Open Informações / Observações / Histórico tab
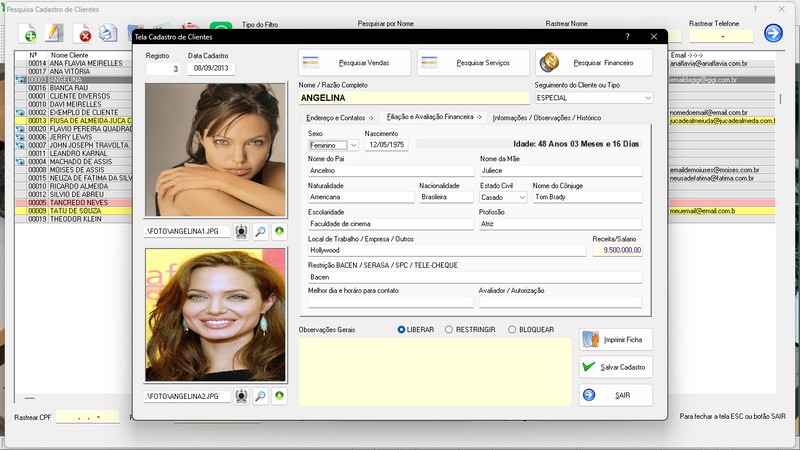The image size is (800, 450). (547, 118)
